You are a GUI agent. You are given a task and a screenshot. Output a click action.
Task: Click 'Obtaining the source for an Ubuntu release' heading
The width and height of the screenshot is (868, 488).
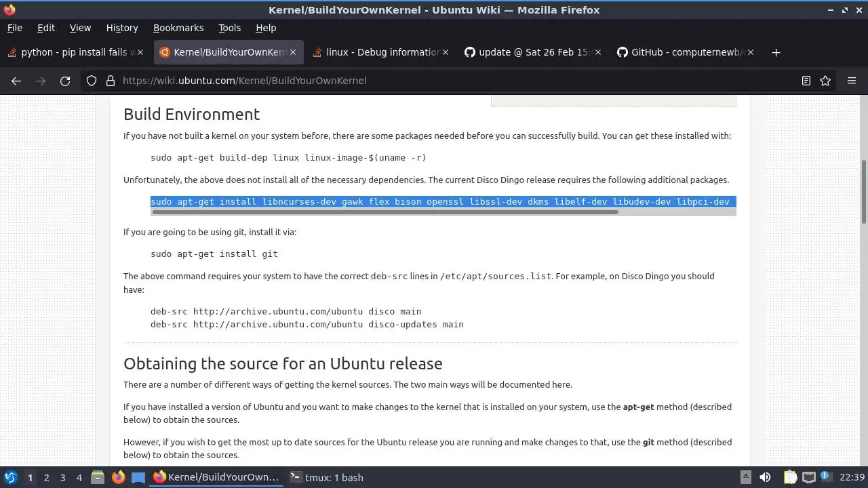coord(283,363)
